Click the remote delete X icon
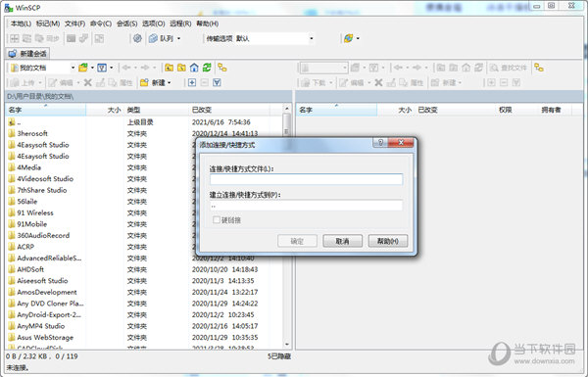The width and height of the screenshot is (588, 377). pyautogui.click(x=378, y=82)
